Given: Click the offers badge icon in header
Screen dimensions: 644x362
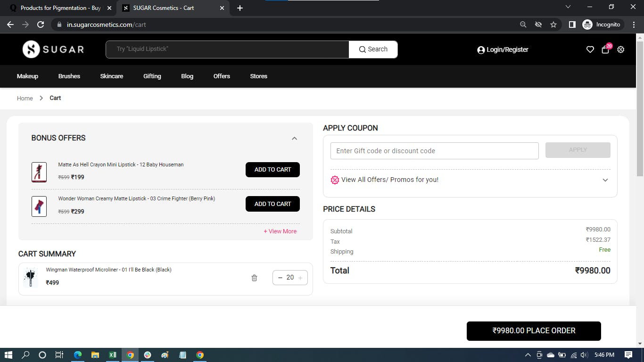Looking at the screenshot, I should point(621,49).
